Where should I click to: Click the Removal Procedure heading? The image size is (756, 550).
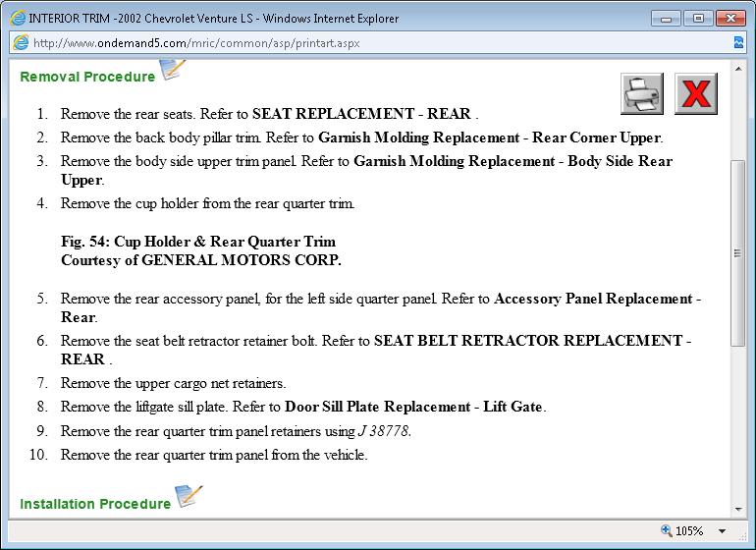(x=87, y=77)
